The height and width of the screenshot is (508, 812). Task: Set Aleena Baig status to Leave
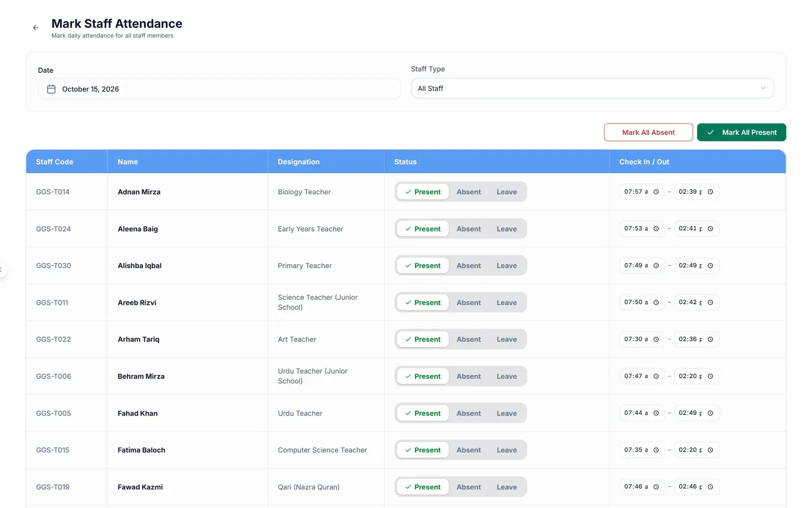[x=506, y=229]
